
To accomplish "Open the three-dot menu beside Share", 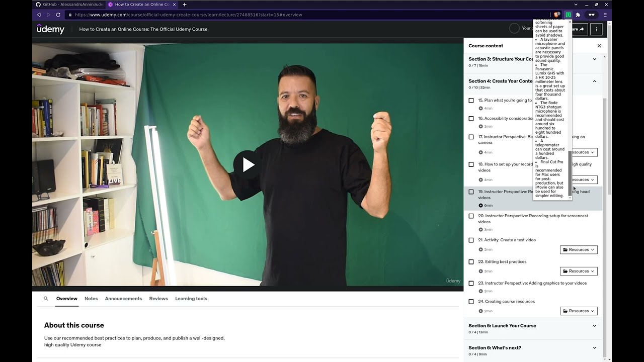I will coord(596,29).
